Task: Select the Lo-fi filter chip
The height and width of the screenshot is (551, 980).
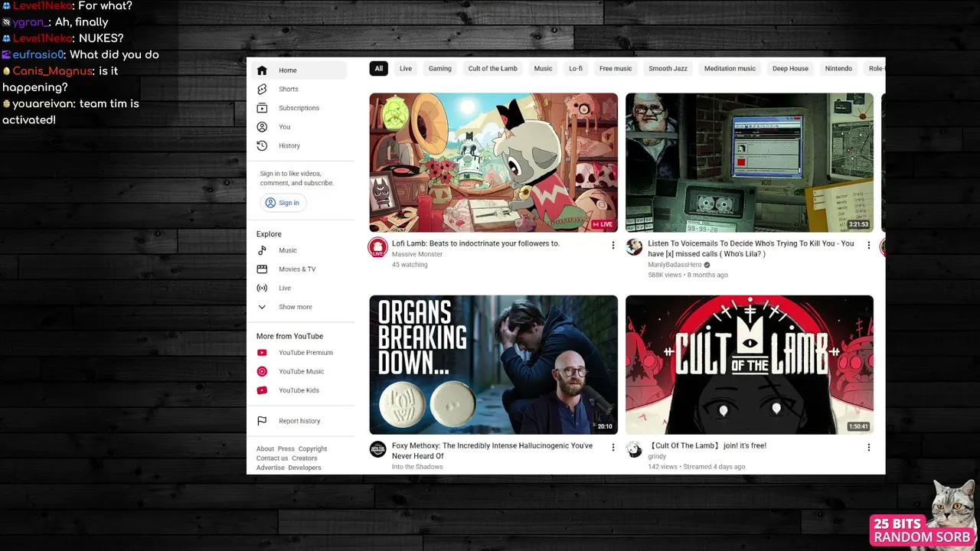Action: click(576, 69)
